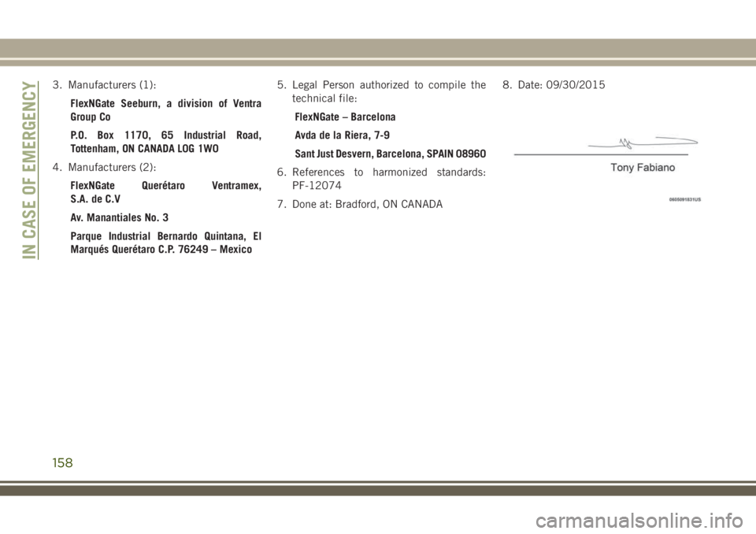
Task: Select the 'Tony Fabiano' signer name
Action: tap(643, 168)
